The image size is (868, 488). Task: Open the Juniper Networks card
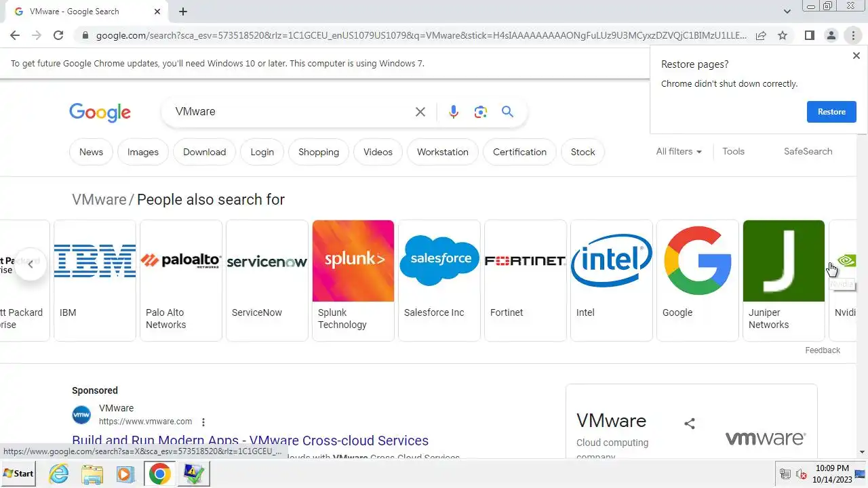tap(784, 281)
